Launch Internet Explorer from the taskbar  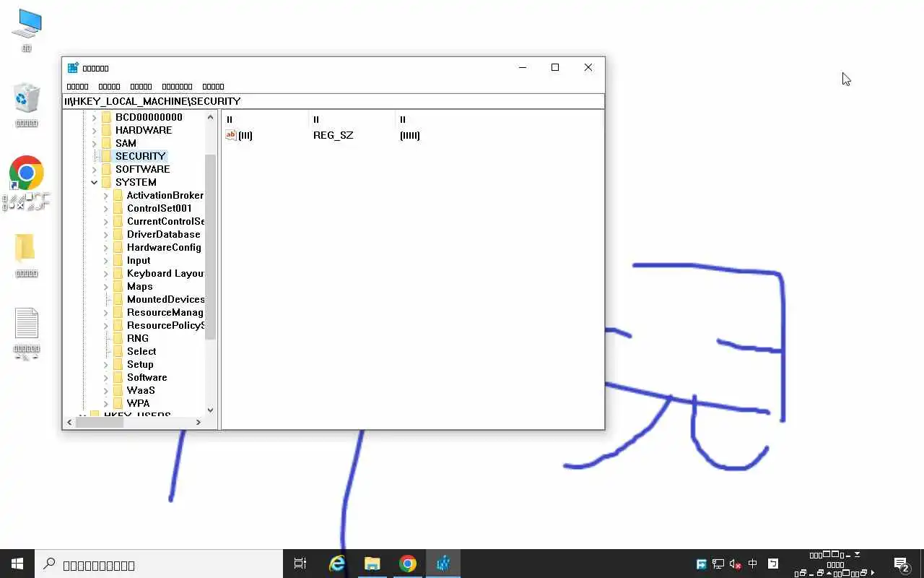[x=337, y=564]
